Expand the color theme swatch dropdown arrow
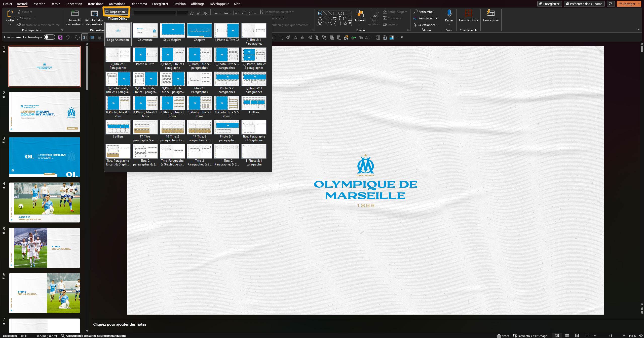 (x=396, y=37)
